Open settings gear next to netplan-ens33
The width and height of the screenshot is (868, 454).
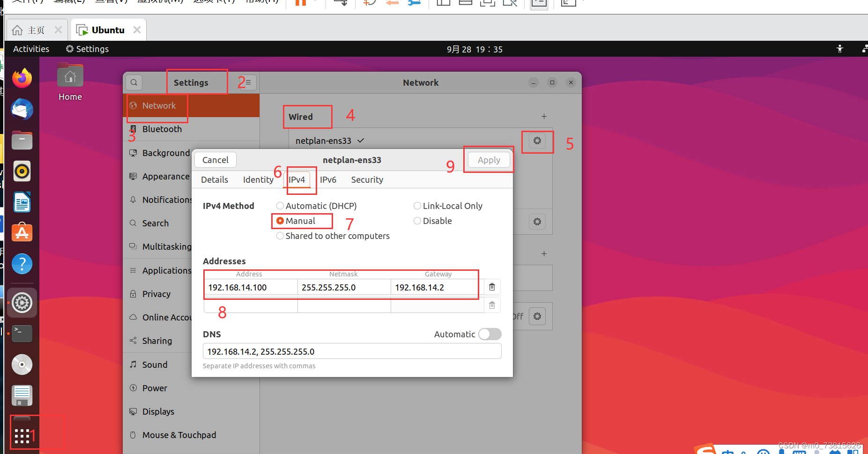coord(537,141)
